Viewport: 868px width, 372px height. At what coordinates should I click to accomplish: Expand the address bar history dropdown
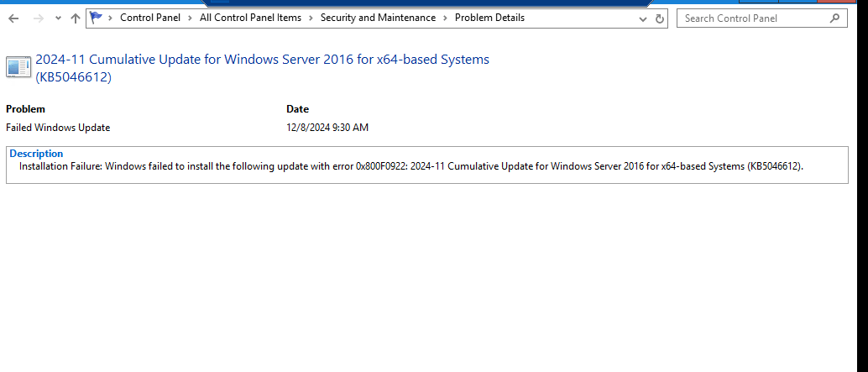pos(643,18)
